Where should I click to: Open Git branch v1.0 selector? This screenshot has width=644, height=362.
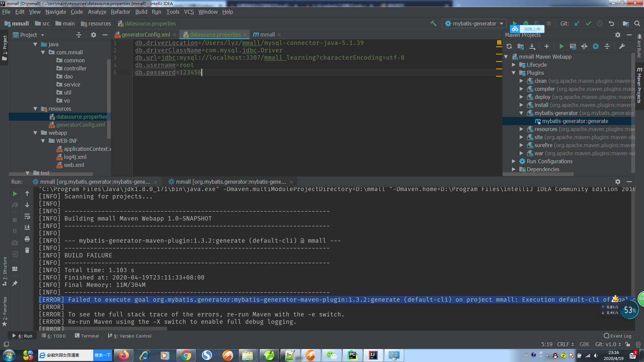click(608, 344)
